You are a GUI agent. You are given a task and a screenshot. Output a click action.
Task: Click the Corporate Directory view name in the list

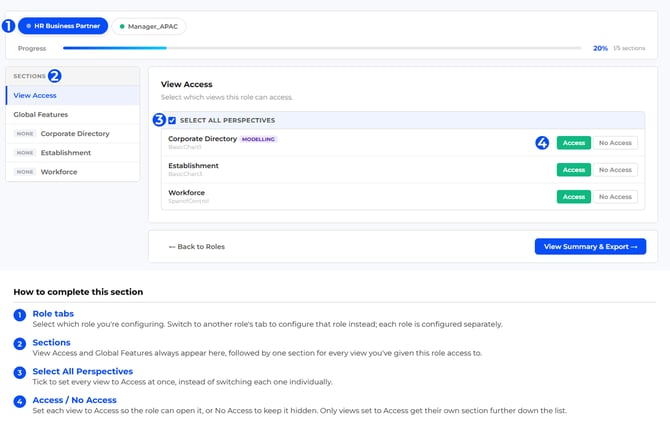pos(203,139)
